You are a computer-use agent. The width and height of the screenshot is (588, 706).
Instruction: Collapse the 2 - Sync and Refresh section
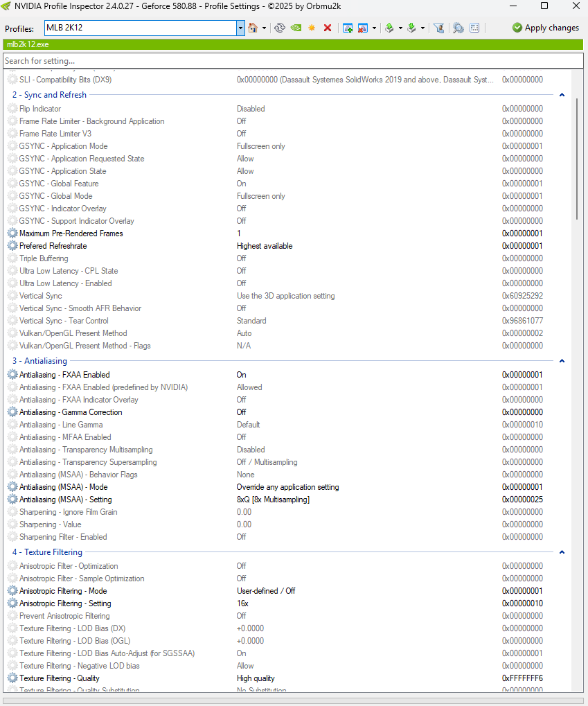(x=562, y=95)
